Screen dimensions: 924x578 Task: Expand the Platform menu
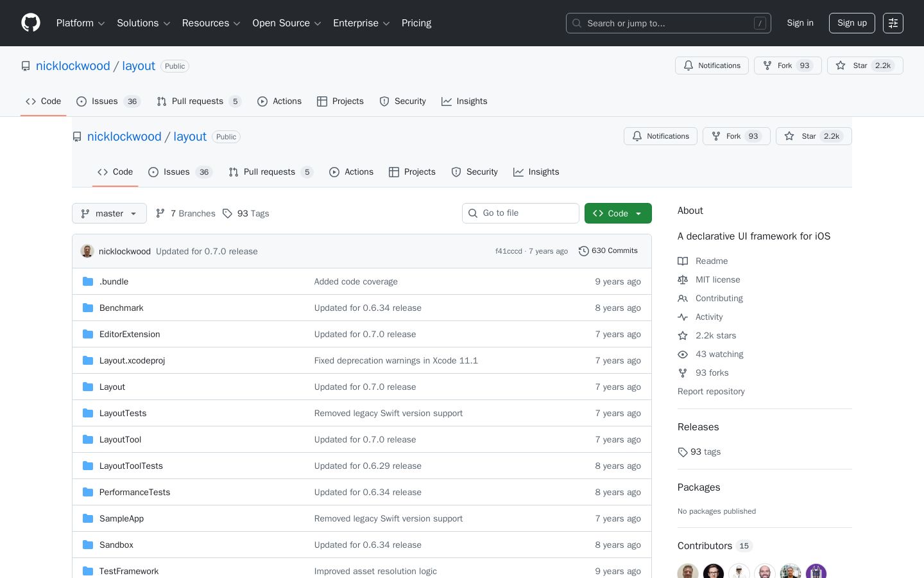tap(81, 23)
